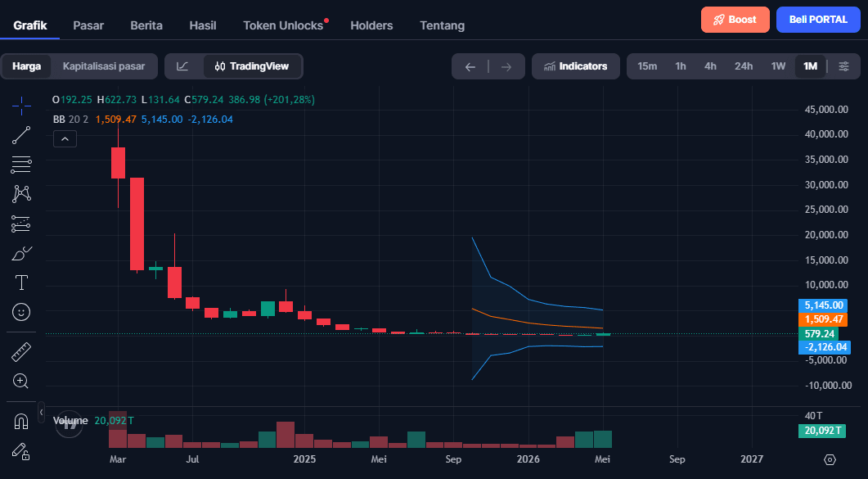This screenshot has height=479, width=868.
Task: Open the Grafik tab
Action: tap(30, 25)
